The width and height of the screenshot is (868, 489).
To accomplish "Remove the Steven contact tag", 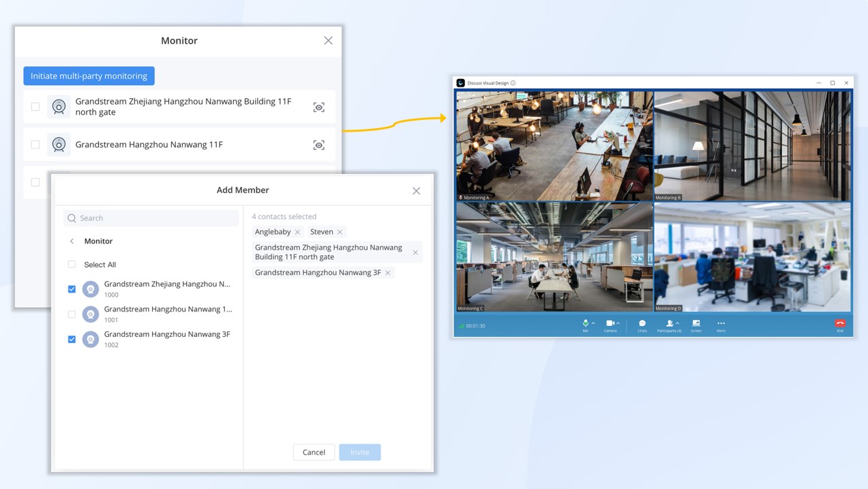I will point(340,233).
